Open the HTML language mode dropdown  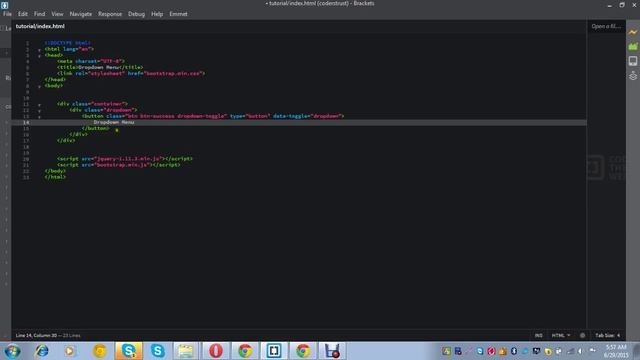click(561, 335)
